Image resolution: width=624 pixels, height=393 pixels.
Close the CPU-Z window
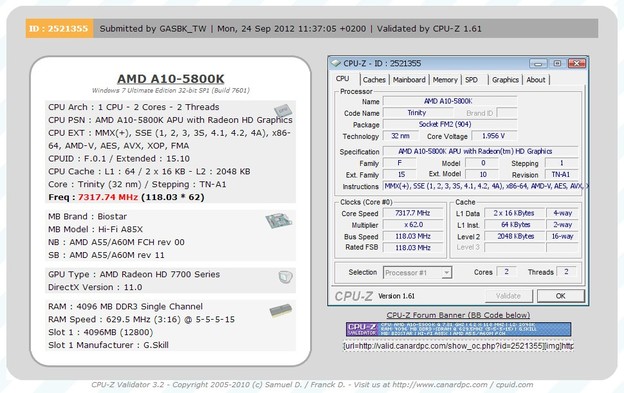577,63
